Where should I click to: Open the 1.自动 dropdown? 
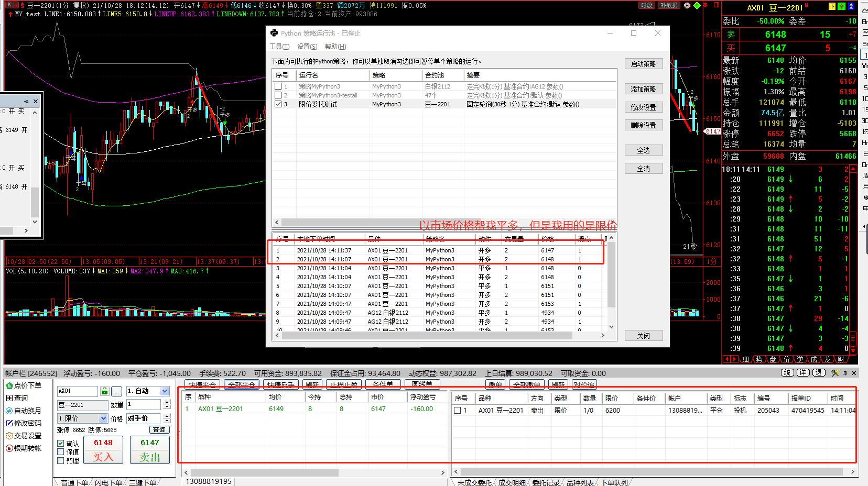point(165,391)
